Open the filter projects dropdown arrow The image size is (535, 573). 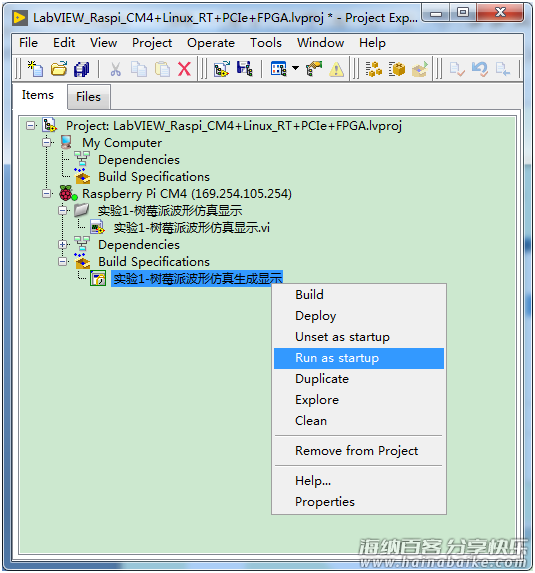point(296,68)
